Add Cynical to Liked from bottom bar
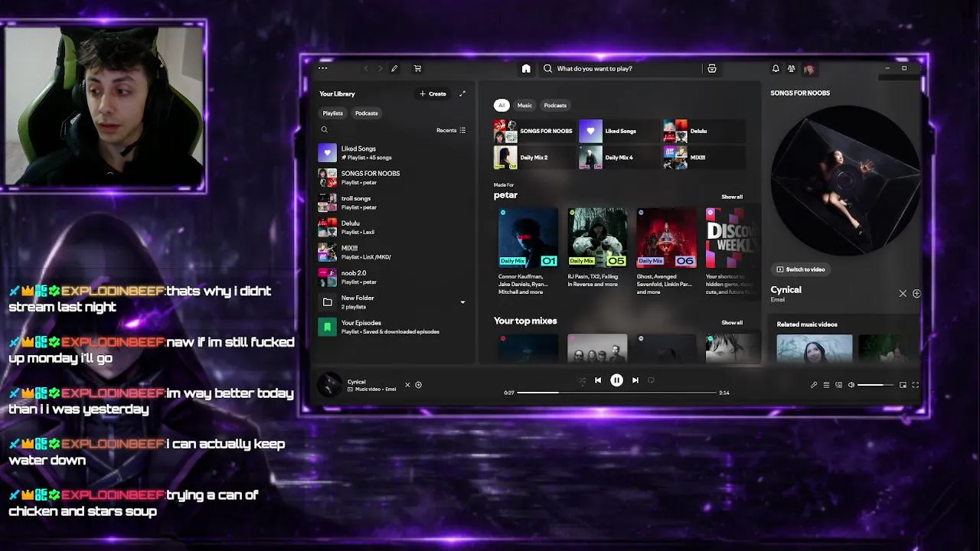Image resolution: width=980 pixels, height=551 pixels. click(418, 385)
